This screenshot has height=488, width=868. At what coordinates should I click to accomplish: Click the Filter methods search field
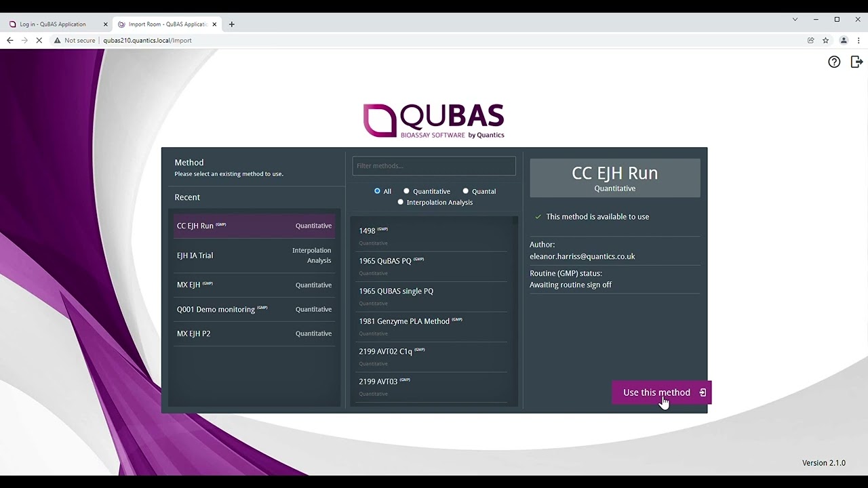click(434, 166)
